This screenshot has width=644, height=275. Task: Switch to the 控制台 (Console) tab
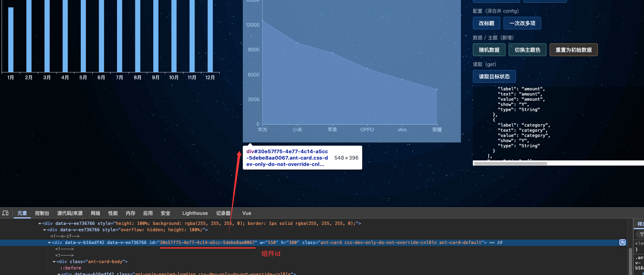click(42, 213)
